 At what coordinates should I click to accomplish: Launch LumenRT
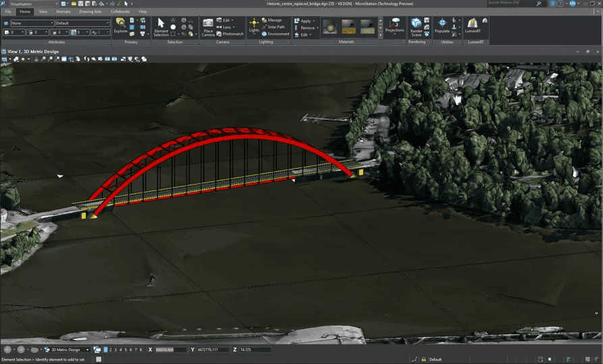tap(473, 26)
